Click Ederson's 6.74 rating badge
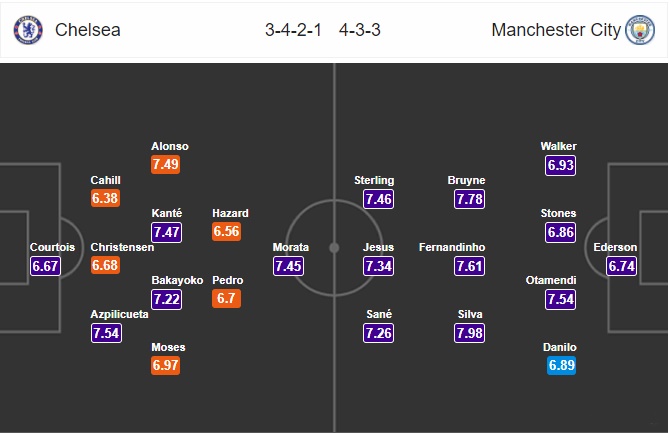669x433 pixels. pos(621,266)
